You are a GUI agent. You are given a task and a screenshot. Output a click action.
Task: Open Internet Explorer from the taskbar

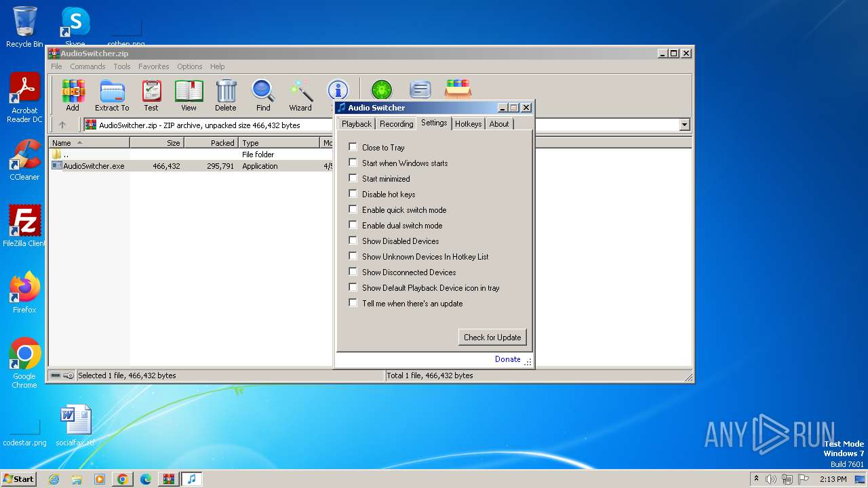pos(54,479)
